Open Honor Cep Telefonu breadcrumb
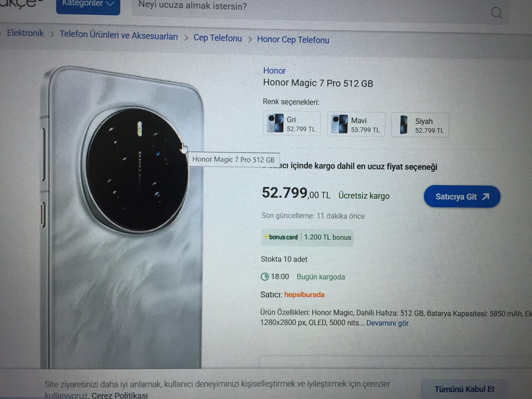Viewport: 532px width, 399px height. click(x=293, y=40)
